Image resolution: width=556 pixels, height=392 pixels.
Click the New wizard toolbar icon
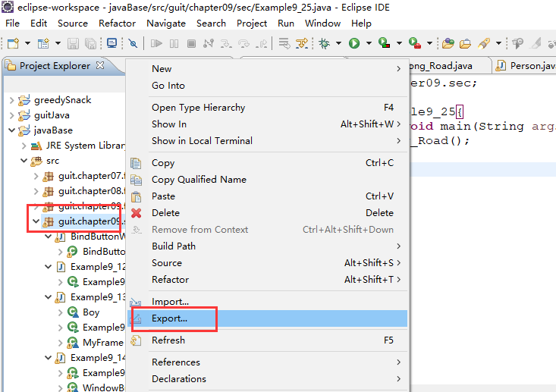tap(13, 43)
